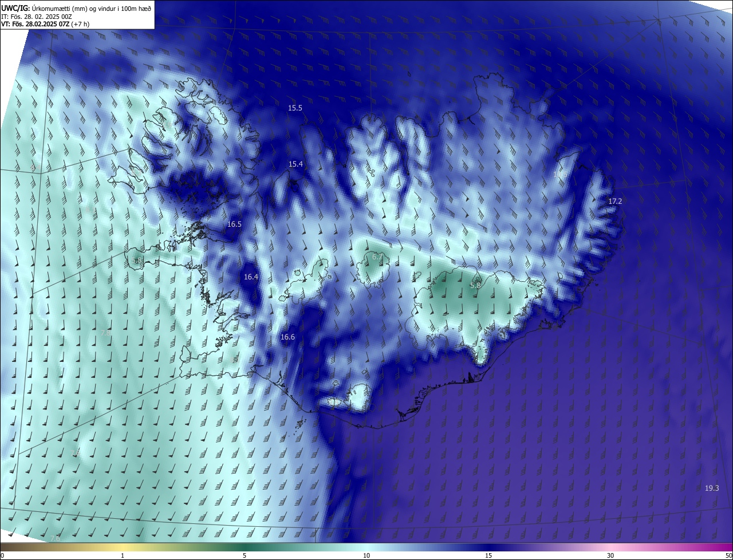The height and width of the screenshot is (560, 733).
Task: Select the 15.4 value label
Action: (x=295, y=164)
